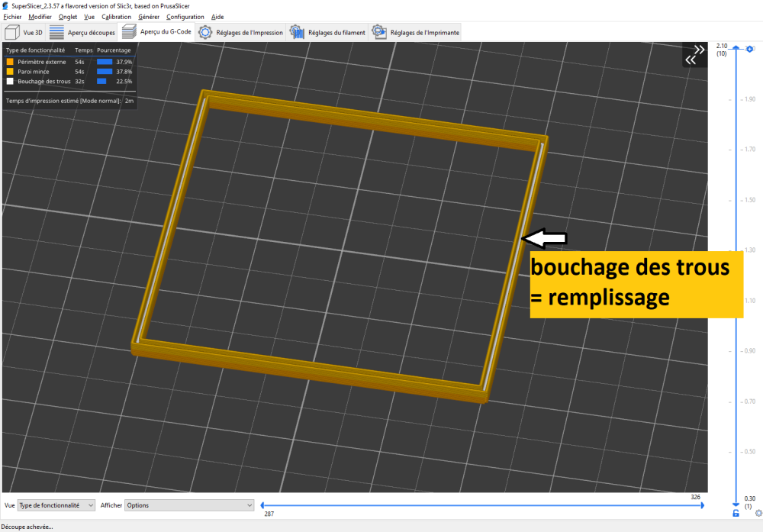Open the Modifier menu
The height and width of the screenshot is (532, 763).
(40, 17)
